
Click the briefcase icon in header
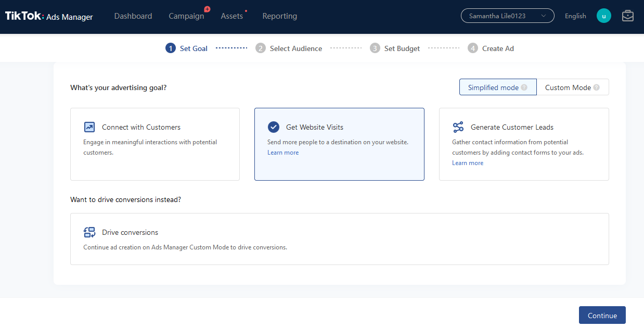(628, 16)
